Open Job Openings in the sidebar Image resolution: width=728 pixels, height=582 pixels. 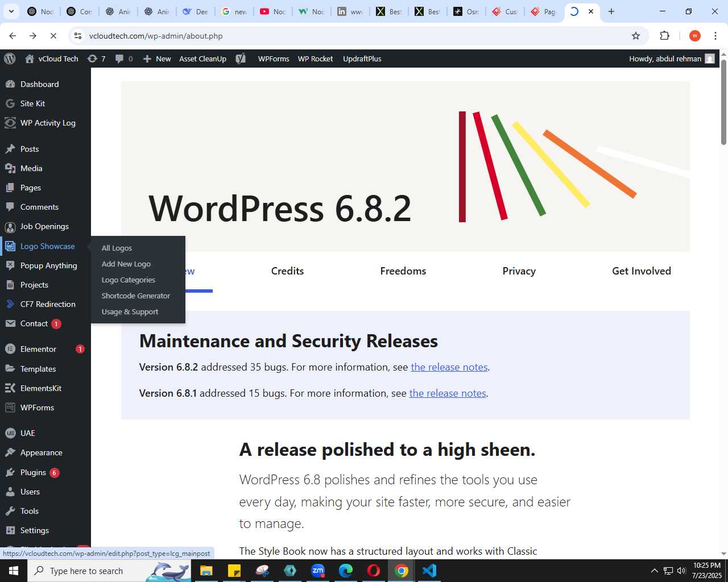click(45, 226)
